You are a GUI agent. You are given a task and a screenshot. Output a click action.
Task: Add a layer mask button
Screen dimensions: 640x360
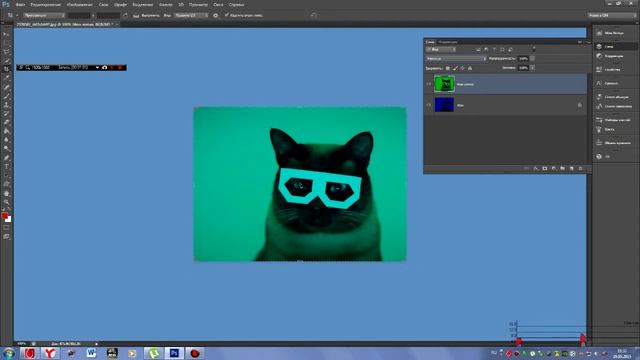tap(544, 169)
